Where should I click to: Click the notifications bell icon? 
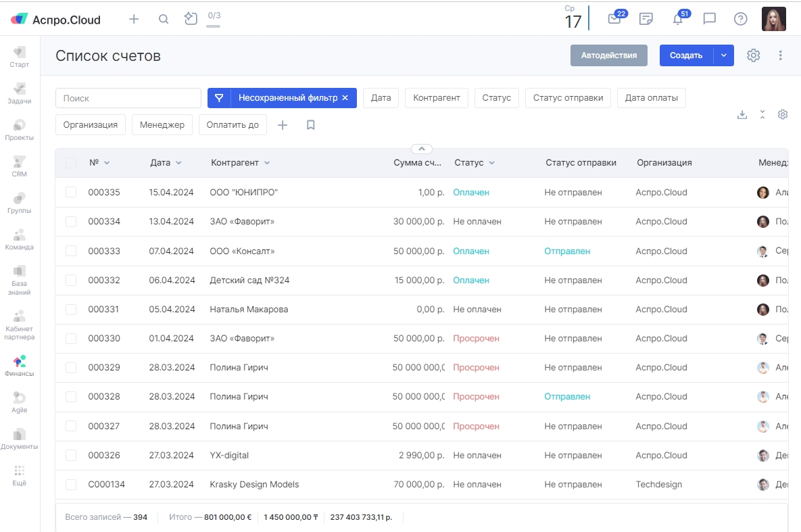pos(677,19)
